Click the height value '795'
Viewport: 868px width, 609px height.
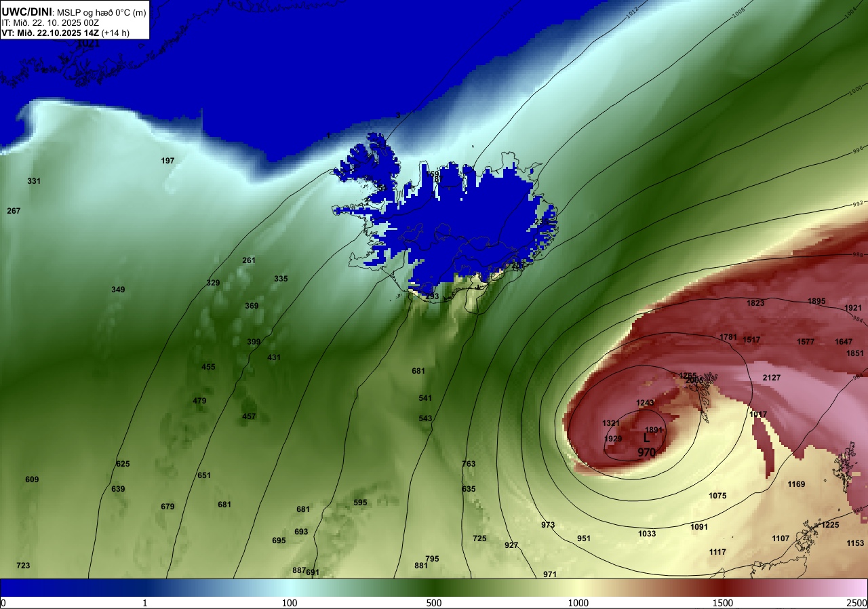coord(432,559)
